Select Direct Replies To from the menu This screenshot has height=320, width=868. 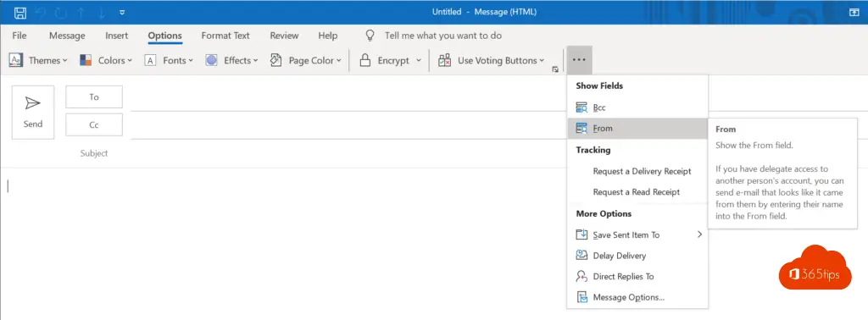[637, 276]
